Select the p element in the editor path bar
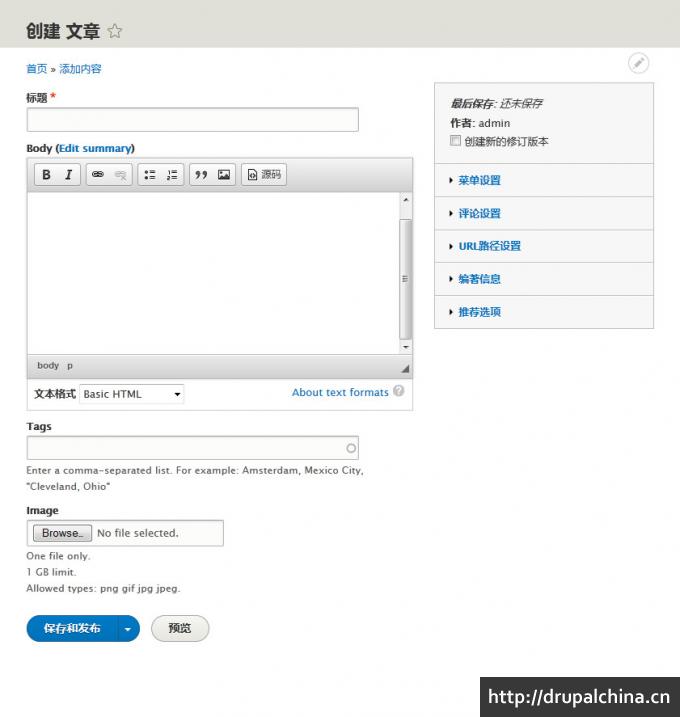680x717 pixels. click(x=70, y=366)
